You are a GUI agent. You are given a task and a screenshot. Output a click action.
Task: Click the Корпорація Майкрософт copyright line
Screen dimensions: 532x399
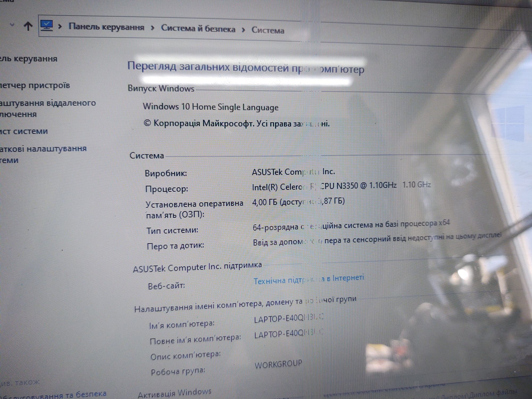(x=236, y=123)
